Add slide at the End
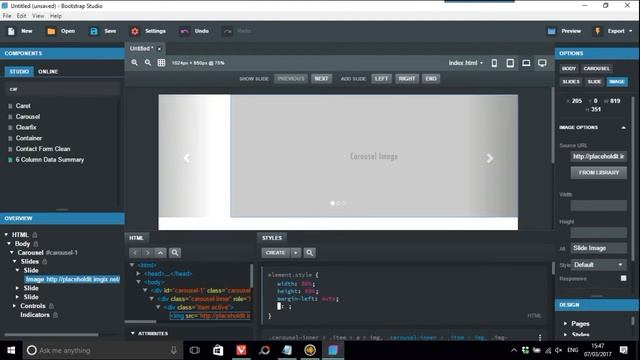 pos(431,78)
